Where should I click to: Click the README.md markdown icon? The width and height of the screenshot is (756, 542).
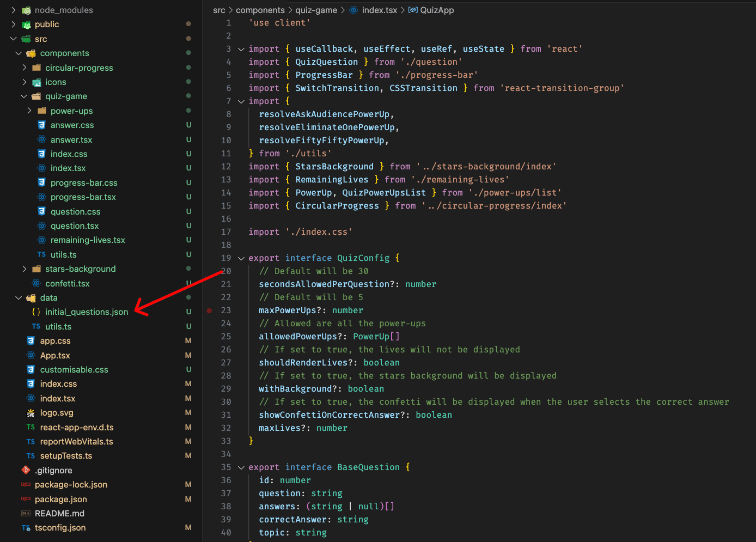coord(26,513)
